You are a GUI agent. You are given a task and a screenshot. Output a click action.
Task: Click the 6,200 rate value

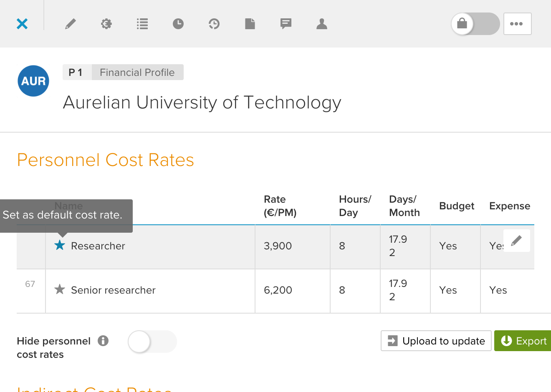click(x=278, y=290)
